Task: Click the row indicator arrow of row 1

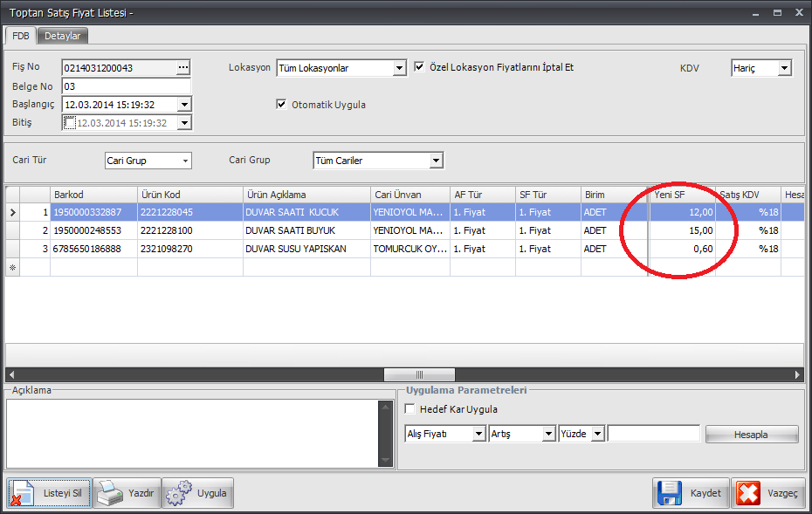Action: (12, 212)
